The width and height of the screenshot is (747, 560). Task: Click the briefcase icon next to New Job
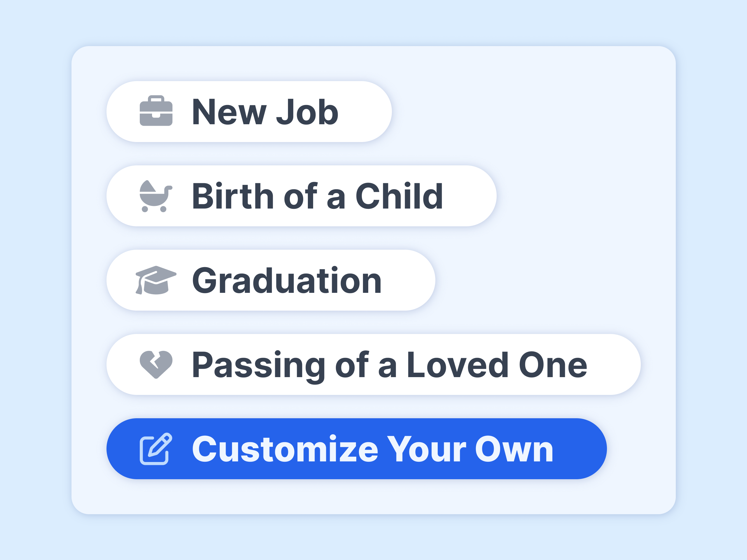(156, 111)
